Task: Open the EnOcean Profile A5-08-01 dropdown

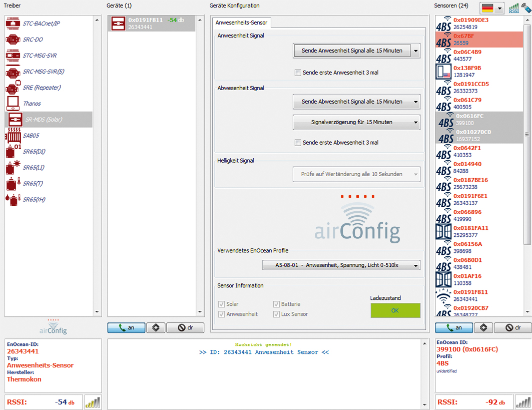Action: (341, 265)
